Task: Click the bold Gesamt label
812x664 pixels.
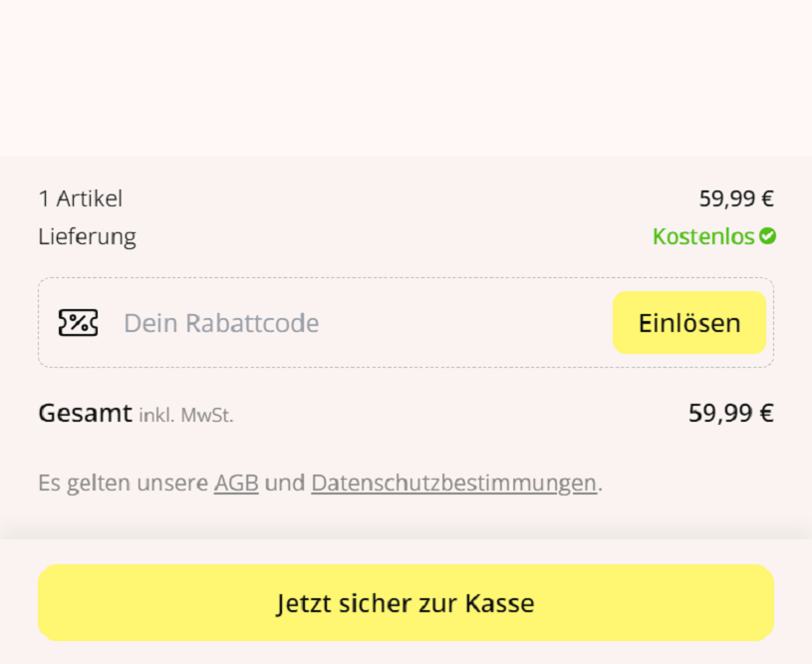Action: (x=85, y=413)
